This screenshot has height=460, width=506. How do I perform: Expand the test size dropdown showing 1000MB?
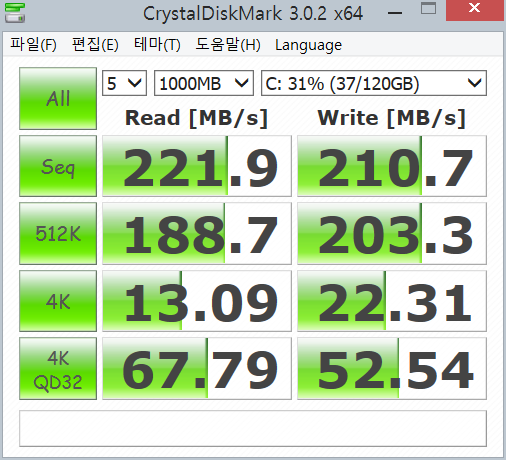(204, 83)
